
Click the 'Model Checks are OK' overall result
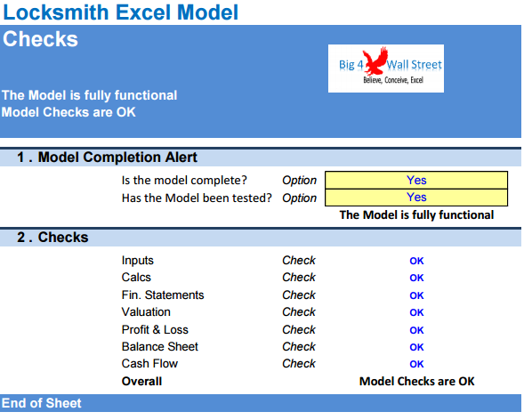point(416,381)
